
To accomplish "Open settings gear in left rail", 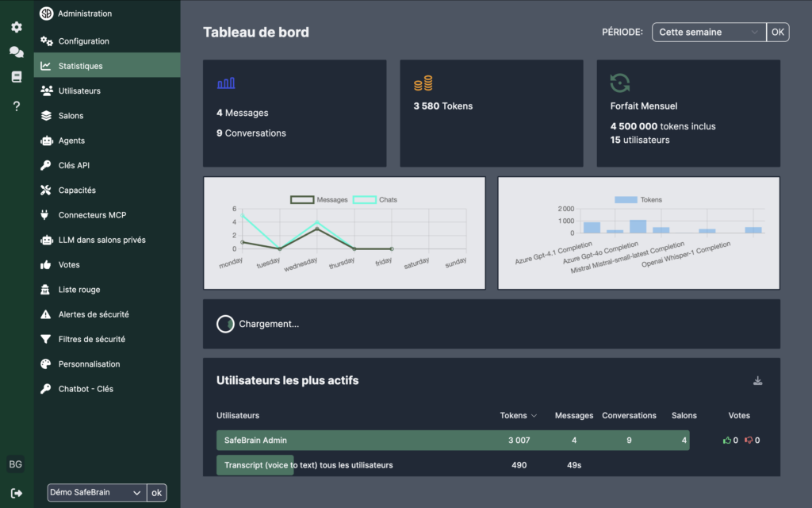I will [x=17, y=27].
